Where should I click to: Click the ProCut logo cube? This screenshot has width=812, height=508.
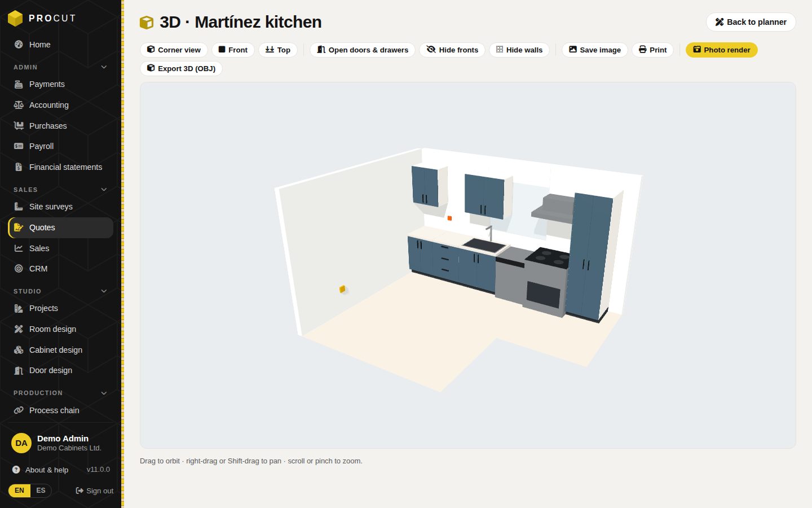point(15,19)
